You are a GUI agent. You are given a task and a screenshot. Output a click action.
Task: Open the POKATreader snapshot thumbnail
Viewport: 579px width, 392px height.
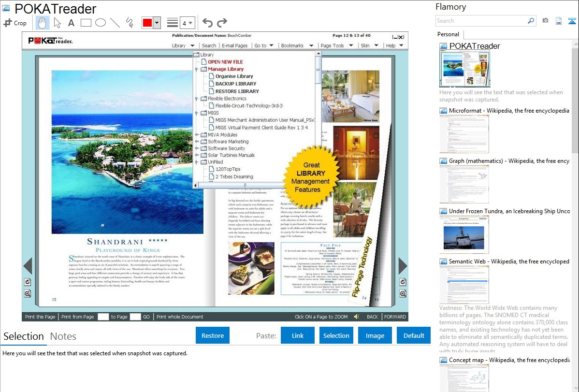[464, 69]
